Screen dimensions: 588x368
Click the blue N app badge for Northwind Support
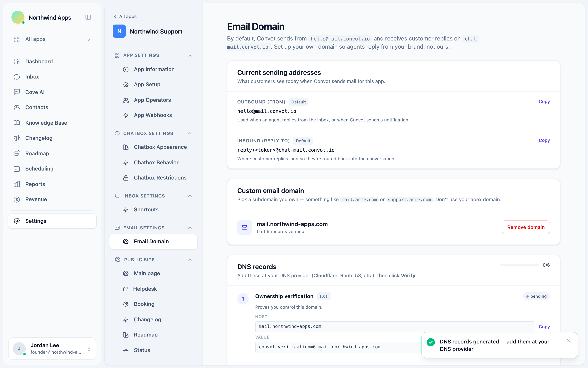[119, 31]
